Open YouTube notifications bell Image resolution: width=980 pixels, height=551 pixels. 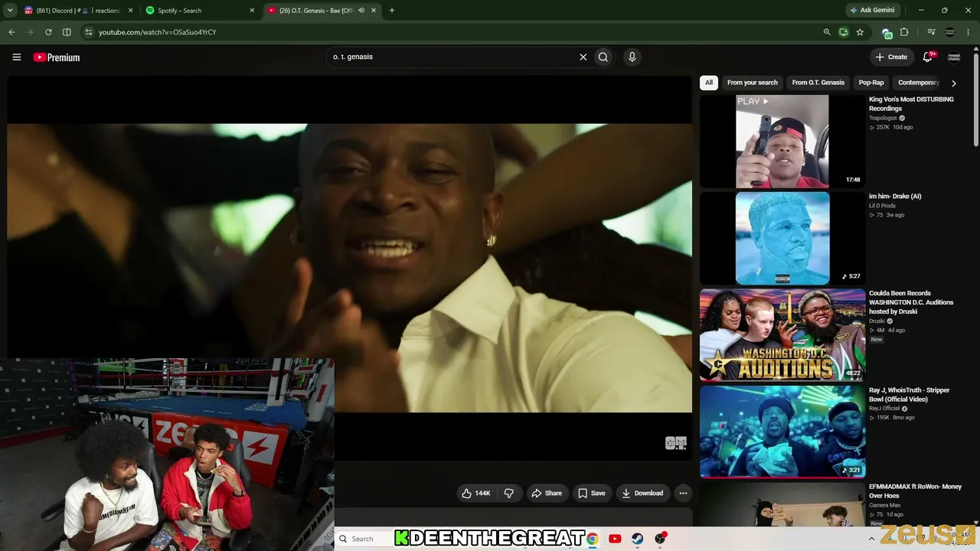928,57
